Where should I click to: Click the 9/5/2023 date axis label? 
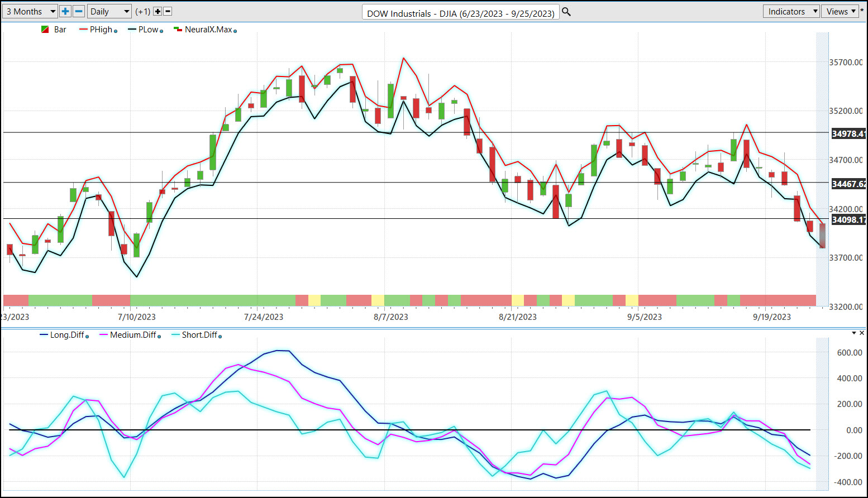pyautogui.click(x=645, y=317)
